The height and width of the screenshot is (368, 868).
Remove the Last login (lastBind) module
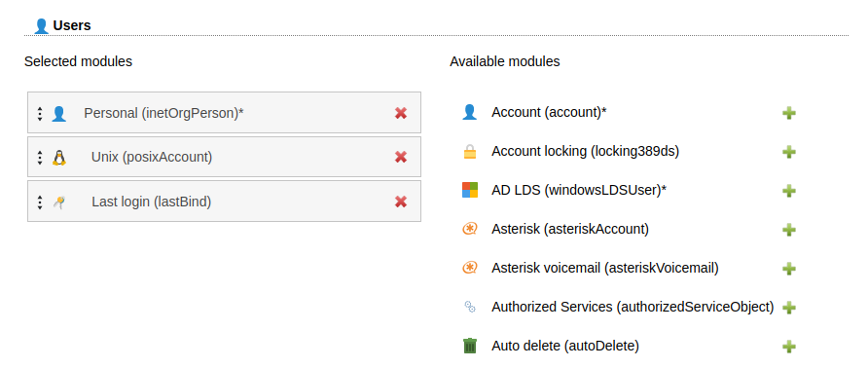401,202
